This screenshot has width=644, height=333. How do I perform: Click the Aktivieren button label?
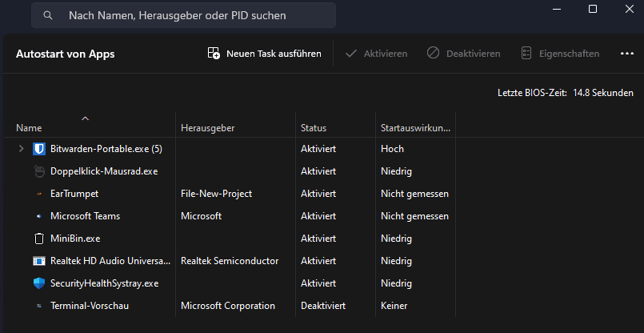tap(386, 54)
